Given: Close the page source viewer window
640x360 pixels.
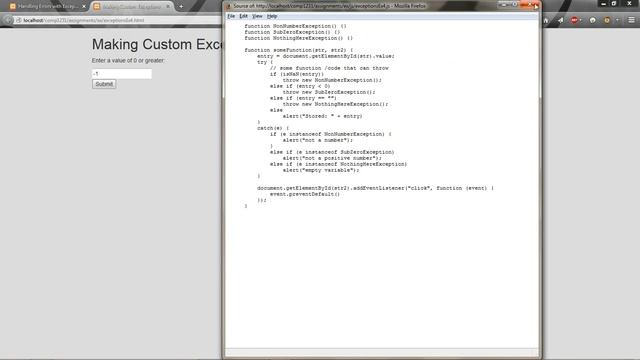Looking at the screenshot, I should coord(530,5).
